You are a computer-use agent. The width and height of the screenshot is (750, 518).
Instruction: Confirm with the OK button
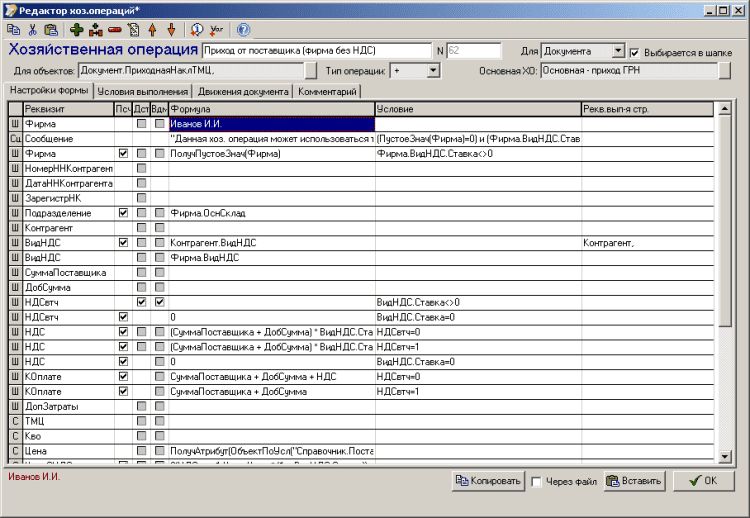(704, 481)
